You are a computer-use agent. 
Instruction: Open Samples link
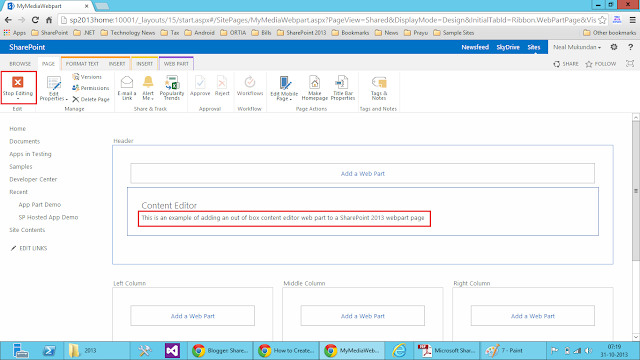[21, 167]
